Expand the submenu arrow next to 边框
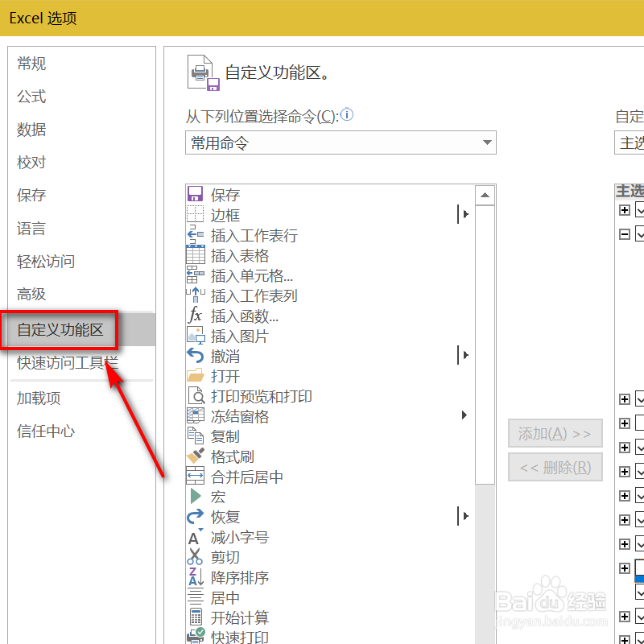 [x=465, y=214]
